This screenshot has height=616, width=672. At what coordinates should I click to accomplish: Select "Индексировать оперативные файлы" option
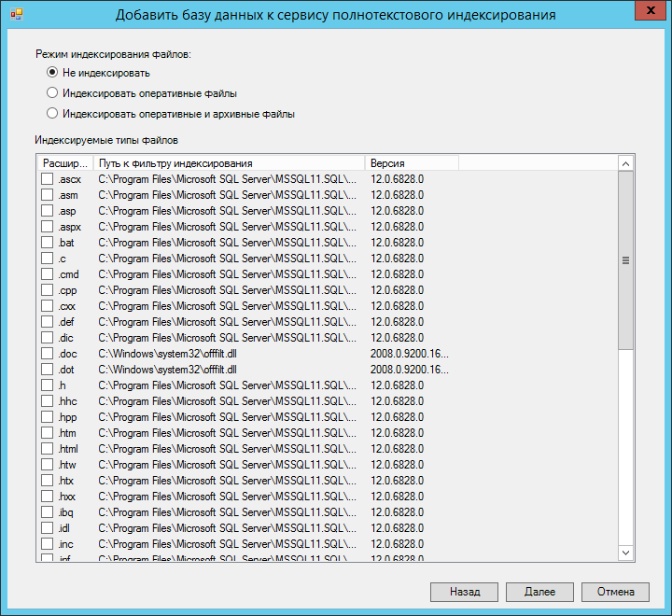pos(52,93)
